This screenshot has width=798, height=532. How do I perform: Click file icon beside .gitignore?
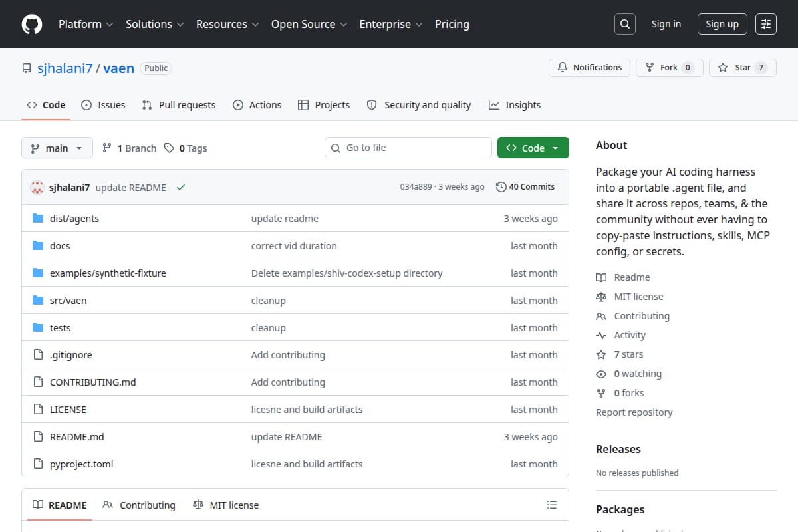[38, 354]
